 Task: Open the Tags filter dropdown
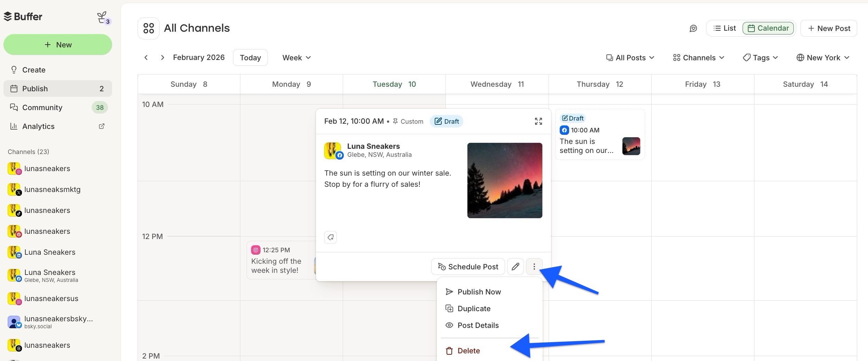(x=760, y=57)
